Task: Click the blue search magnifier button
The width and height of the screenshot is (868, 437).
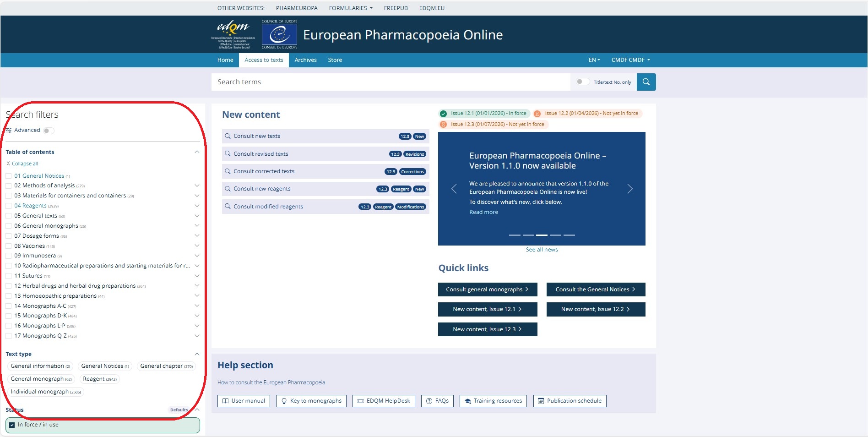Action: click(x=646, y=82)
